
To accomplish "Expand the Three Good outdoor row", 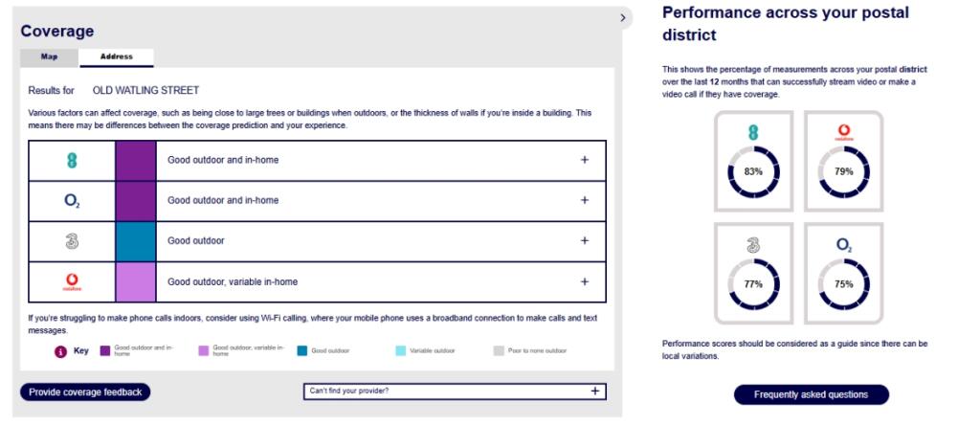I will coord(585,240).
